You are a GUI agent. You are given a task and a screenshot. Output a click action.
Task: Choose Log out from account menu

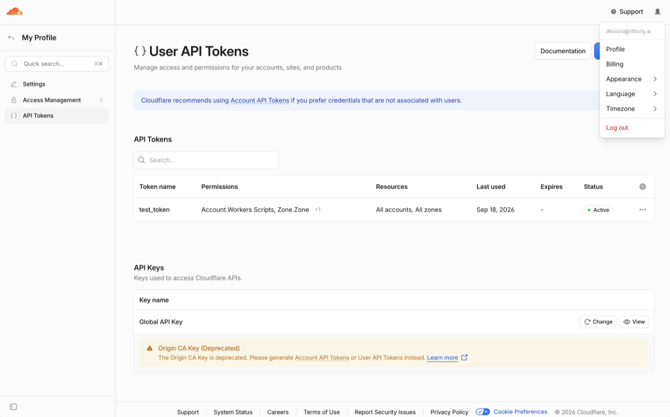pos(617,128)
